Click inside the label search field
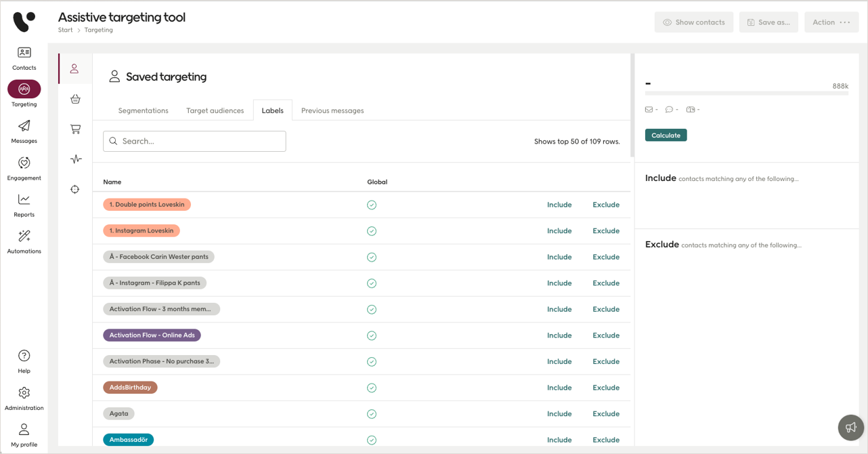This screenshot has height=454, width=868. coord(194,141)
